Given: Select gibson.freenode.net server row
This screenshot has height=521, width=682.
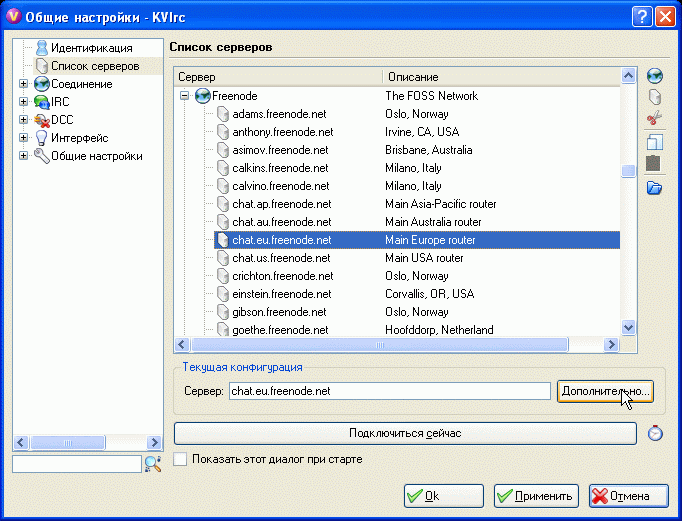Looking at the screenshot, I should [x=417, y=312].
